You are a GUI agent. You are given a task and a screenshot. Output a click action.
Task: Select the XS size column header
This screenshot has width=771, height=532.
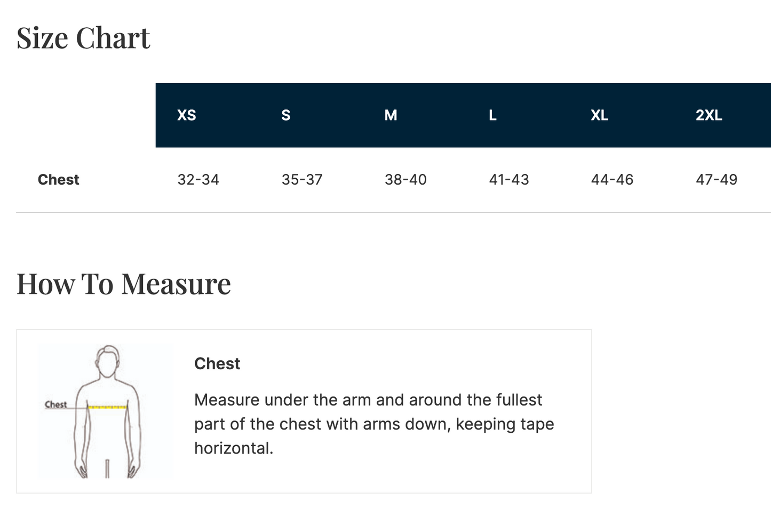tap(187, 115)
